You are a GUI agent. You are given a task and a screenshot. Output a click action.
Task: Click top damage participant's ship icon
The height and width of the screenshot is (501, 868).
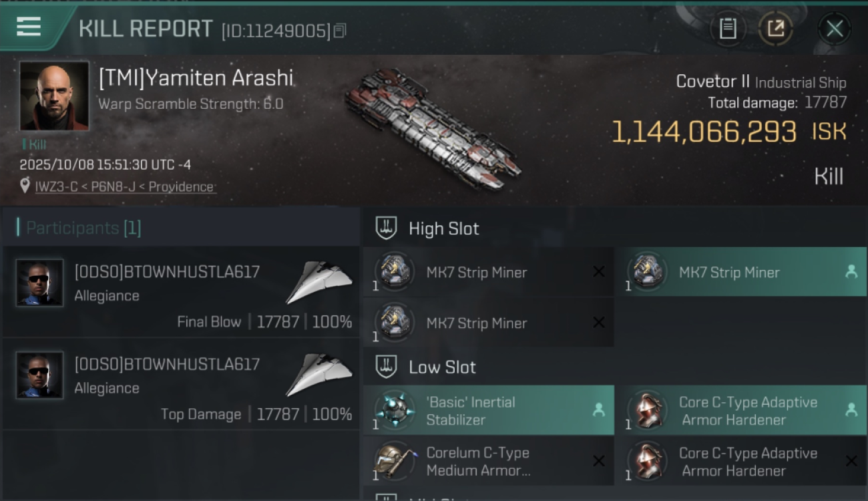(319, 375)
